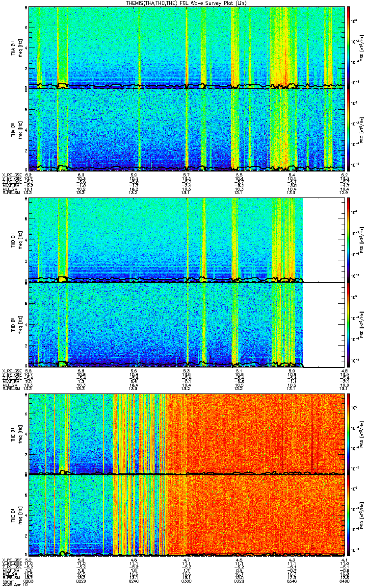Click the 0200 time tick label

pyautogui.click(x=28, y=581)
